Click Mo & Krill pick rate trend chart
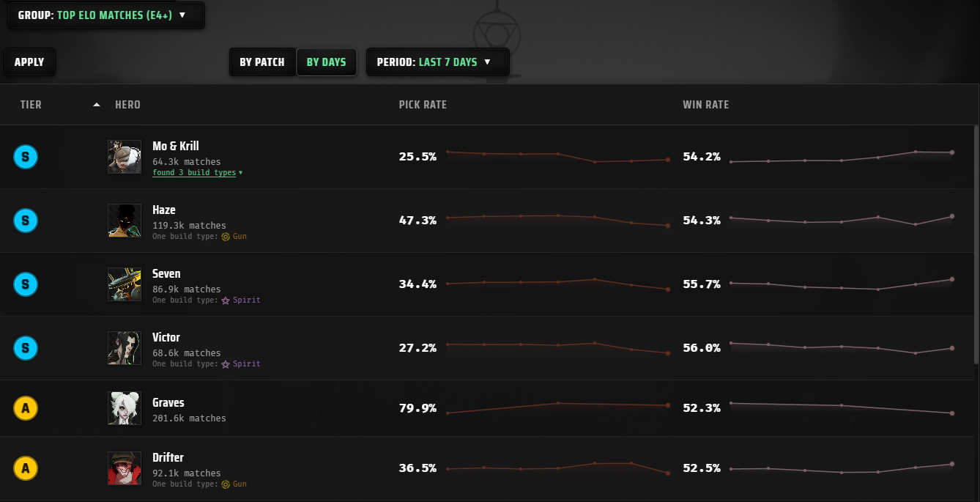 (557, 156)
